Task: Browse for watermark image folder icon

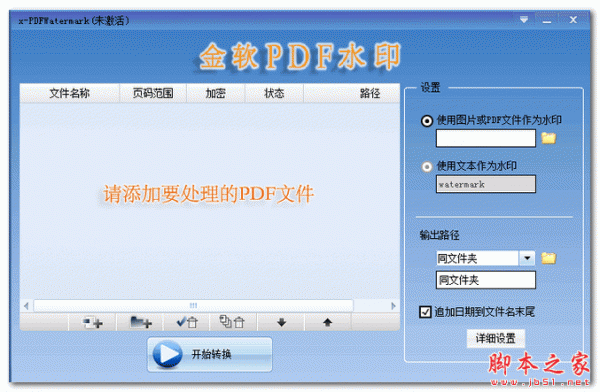Action: pos(548,138)
